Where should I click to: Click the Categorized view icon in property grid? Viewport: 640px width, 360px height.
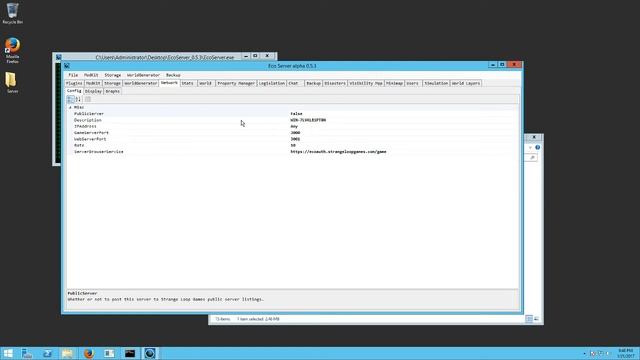[70, 99]
